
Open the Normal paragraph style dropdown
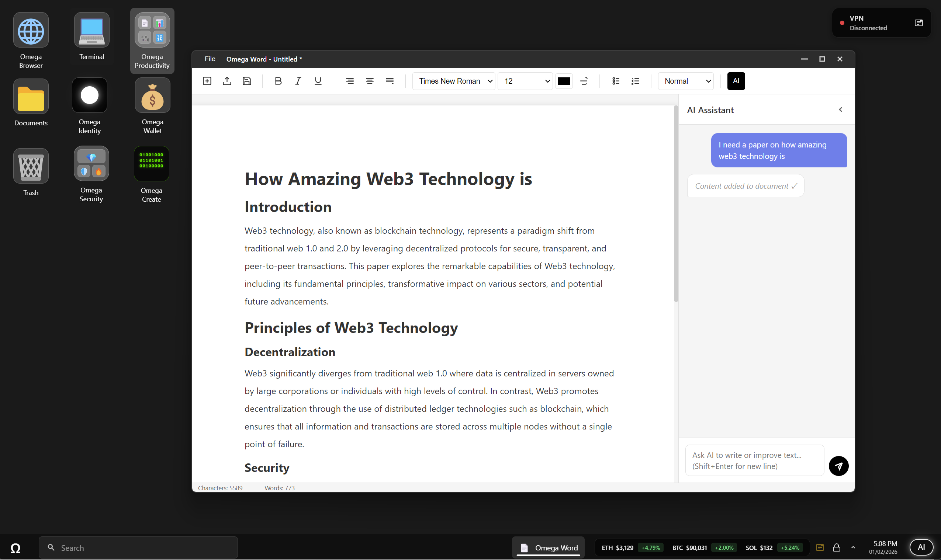tap(685, 81)
